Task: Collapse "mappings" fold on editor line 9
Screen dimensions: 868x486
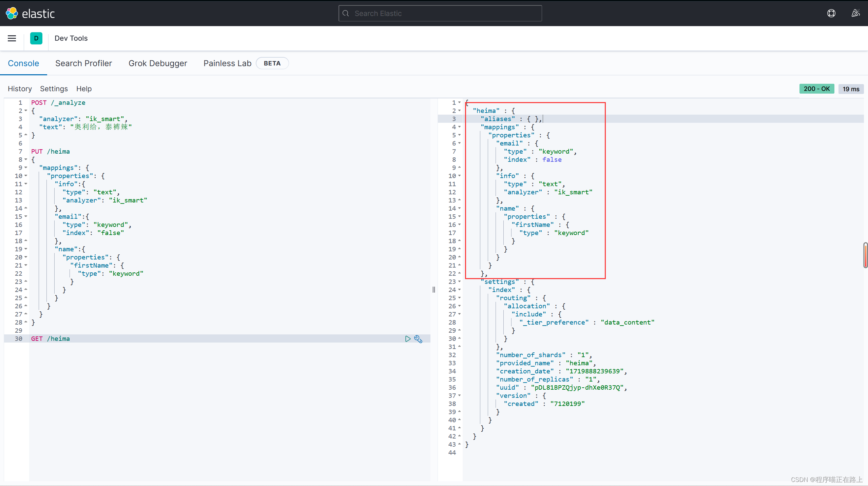Action: (x=26, y=168)
